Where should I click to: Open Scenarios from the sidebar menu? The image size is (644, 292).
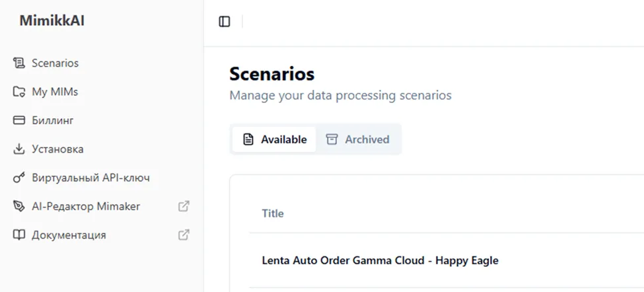coord(55,63)
